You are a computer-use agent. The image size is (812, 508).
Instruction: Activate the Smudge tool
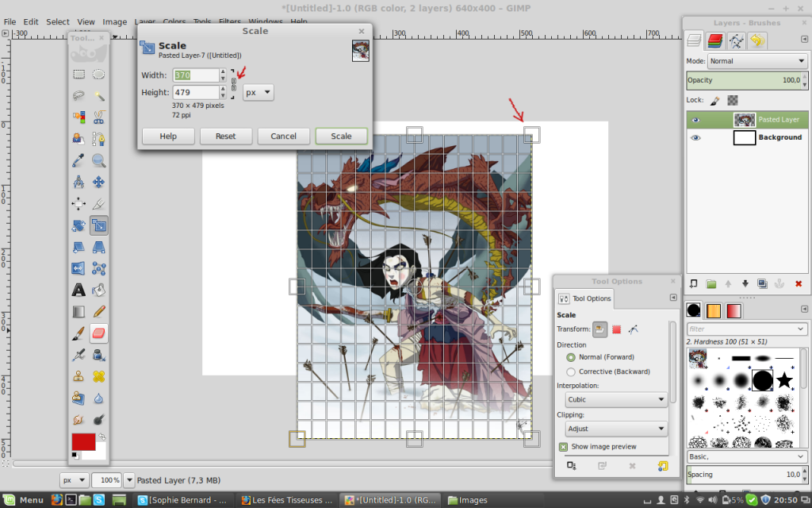point(79,419)
